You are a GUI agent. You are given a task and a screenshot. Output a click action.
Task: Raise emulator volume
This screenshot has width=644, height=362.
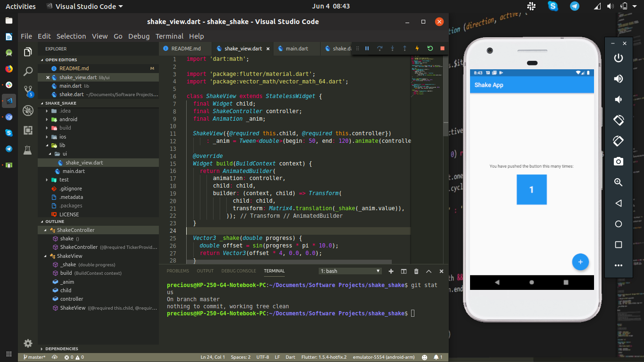pos(619,79)
